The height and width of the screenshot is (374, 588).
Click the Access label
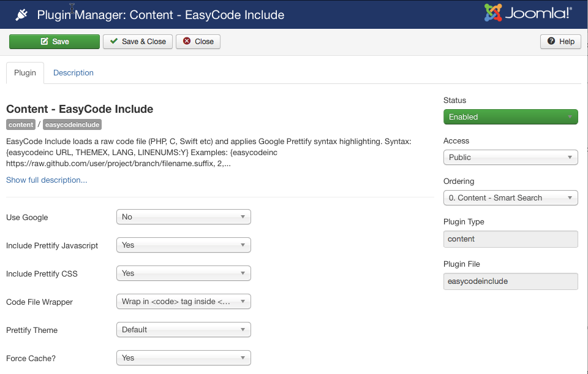pyautogui.click(x=456, y=141)
